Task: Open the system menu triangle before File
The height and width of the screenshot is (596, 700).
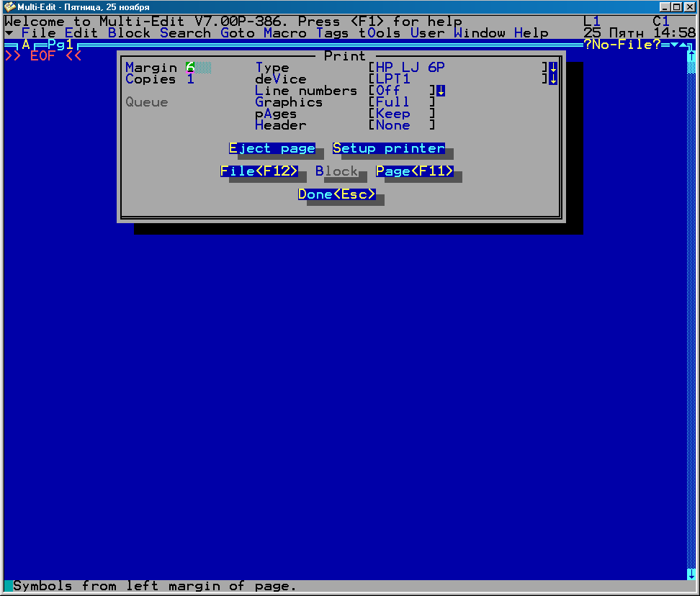Action: pos(9,33)
